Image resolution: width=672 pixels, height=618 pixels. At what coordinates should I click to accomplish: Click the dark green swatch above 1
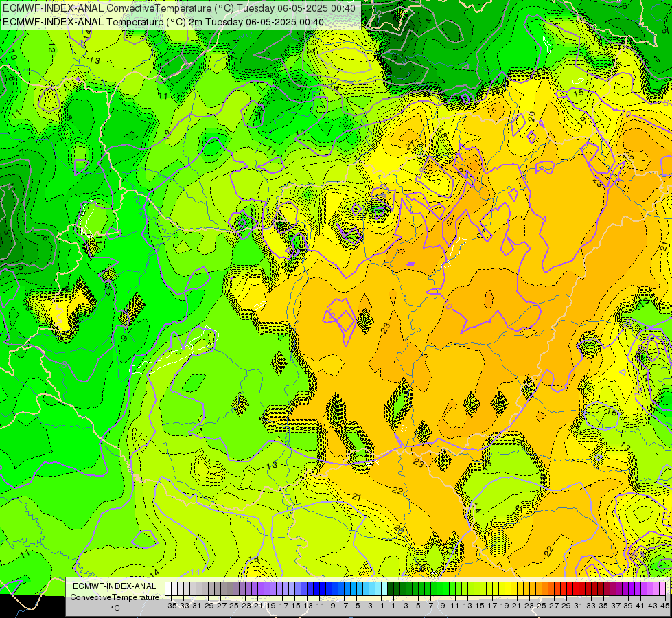[x=391, y=589]
